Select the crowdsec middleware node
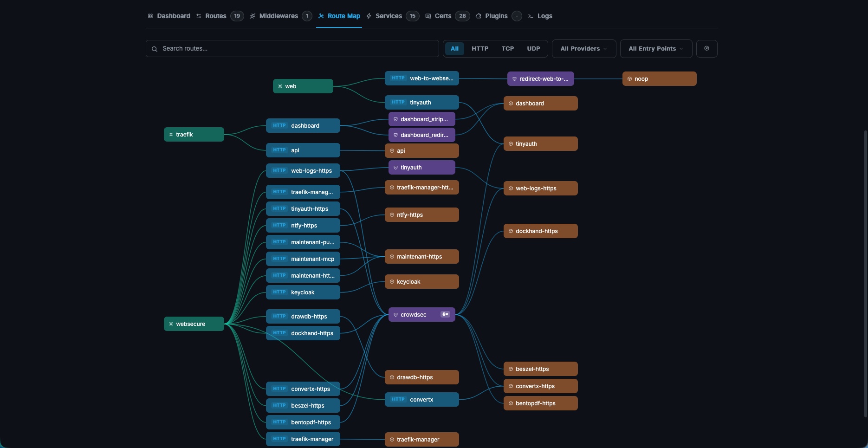Screen dimensions: 868x448 (x=422, y=314)
